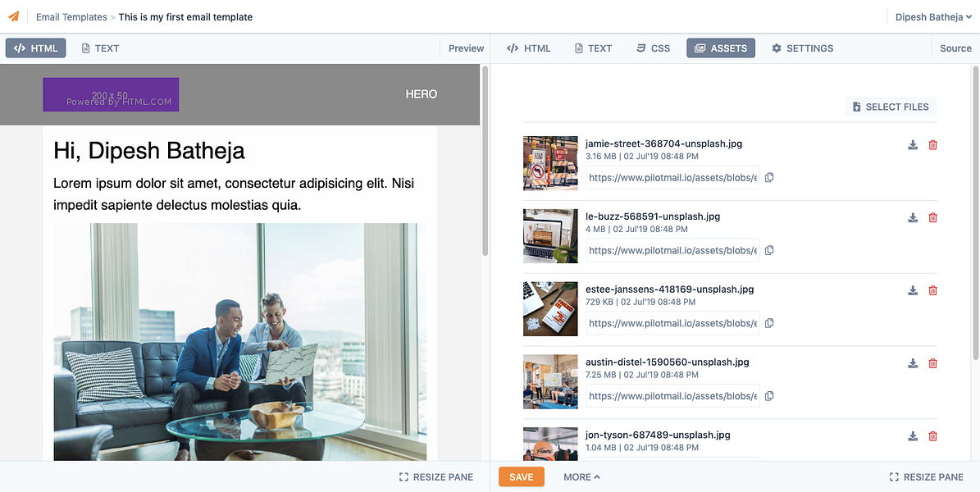
Task: Click the jon-tyson thumbnail
Action: click(x=550, y=444)
